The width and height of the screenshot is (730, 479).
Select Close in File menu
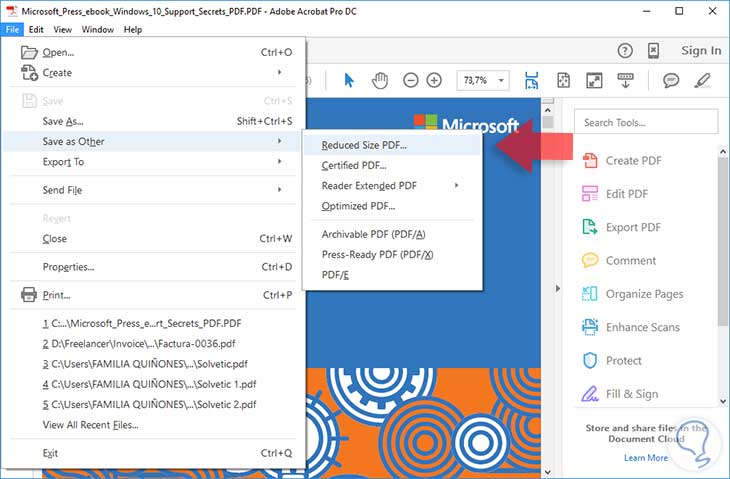point(152,239)
